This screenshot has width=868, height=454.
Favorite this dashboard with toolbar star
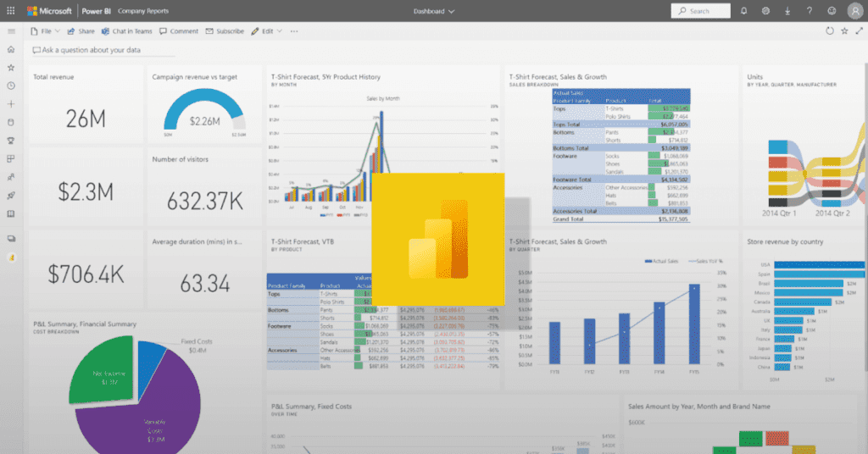(x=845, y=31)
